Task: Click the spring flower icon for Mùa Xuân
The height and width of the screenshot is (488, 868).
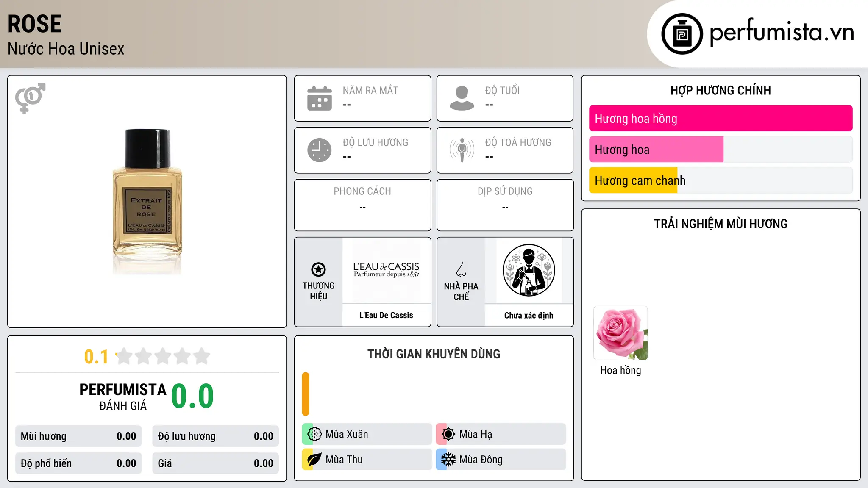Action: (x=314, y=434)
